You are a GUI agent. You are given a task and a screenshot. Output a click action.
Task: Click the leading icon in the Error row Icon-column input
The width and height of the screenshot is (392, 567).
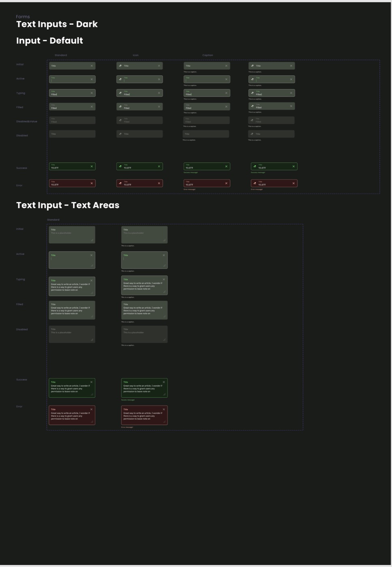[x=120, y=183]
